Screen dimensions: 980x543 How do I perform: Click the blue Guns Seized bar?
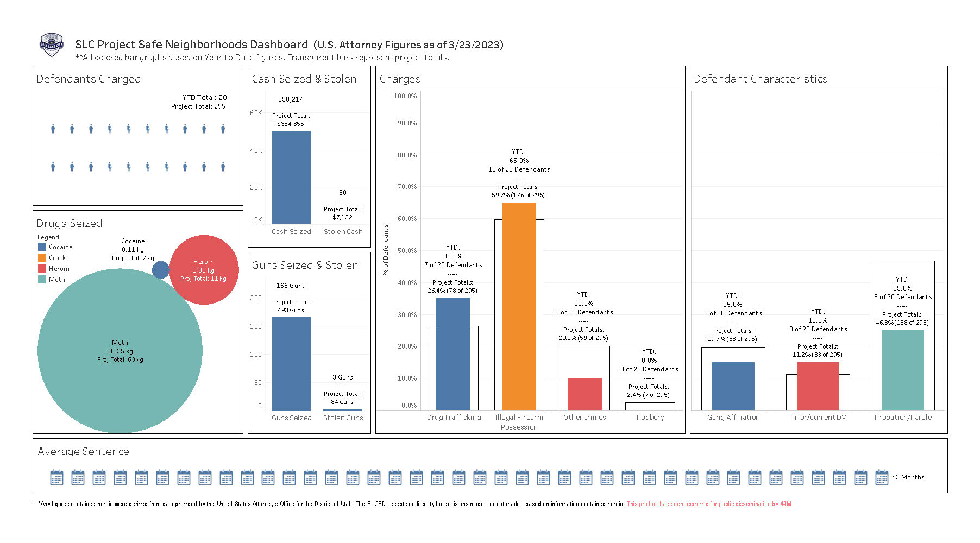[x=291, y=364]
